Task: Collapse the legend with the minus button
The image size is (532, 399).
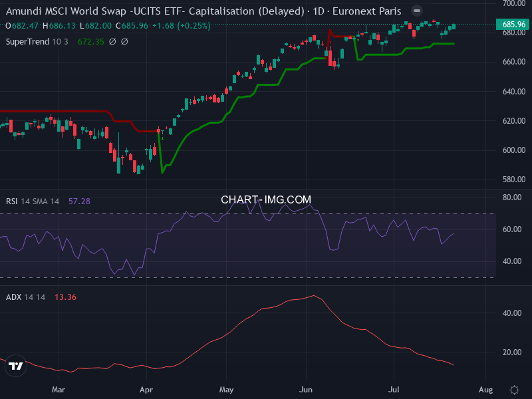Action: point(417,11)
